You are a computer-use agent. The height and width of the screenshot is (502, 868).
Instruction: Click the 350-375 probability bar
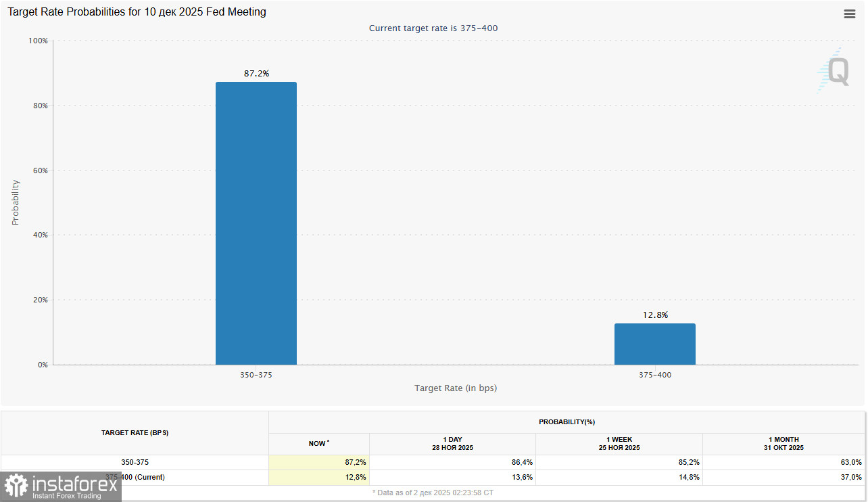click(x=256, y=223)
